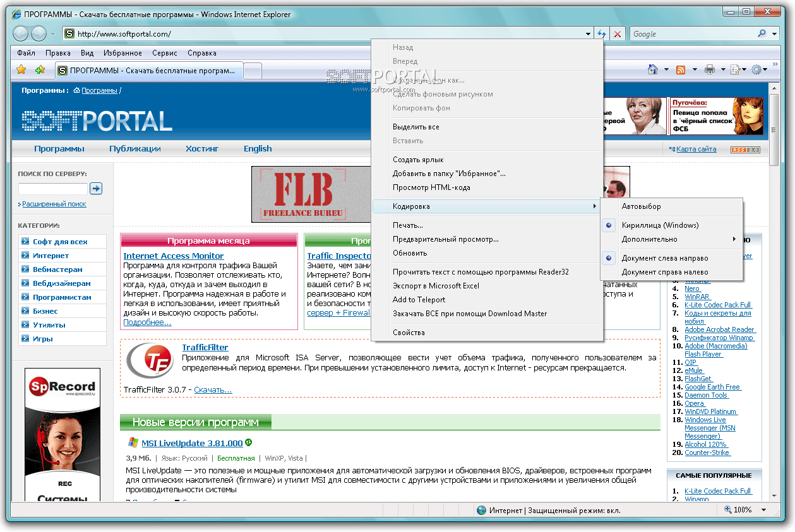Click the Публикации navigation link
Viewport: 795px width, 532px height.
pyautogui.click(x=135, y=149)
